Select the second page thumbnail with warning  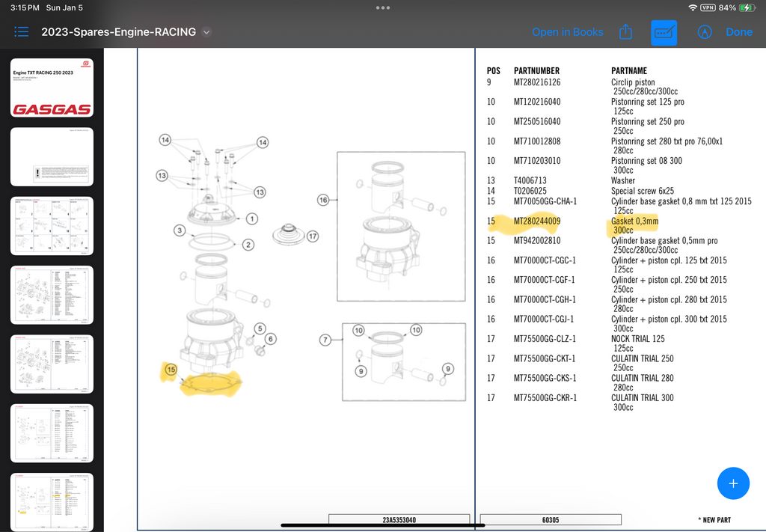tap(52, 156)
